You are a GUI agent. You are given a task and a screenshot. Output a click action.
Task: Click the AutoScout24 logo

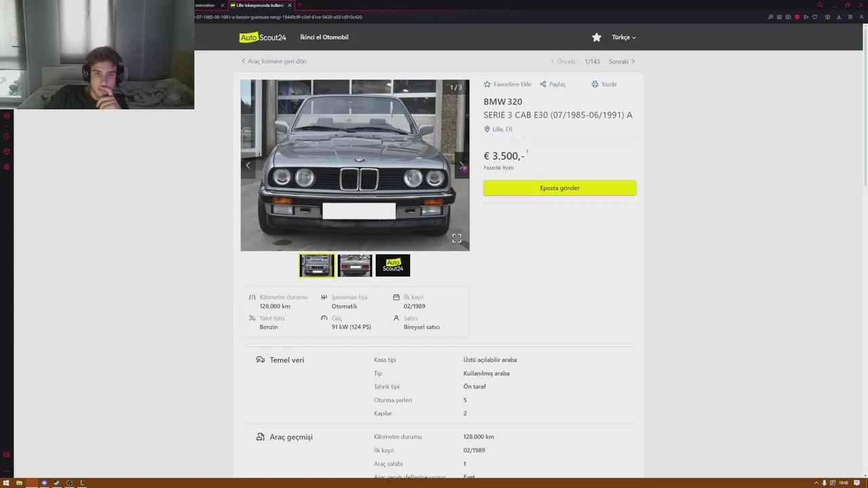(262, 37)
